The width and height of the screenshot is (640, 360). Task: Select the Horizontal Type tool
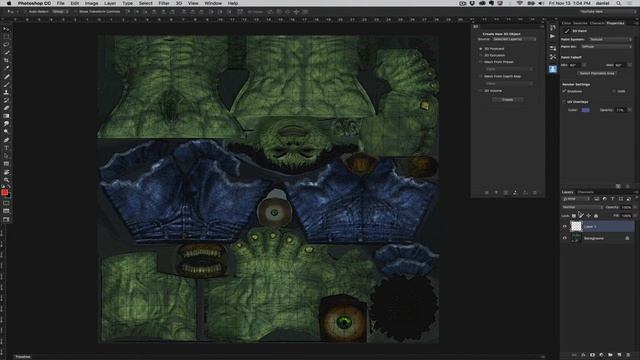coord(6,148)
